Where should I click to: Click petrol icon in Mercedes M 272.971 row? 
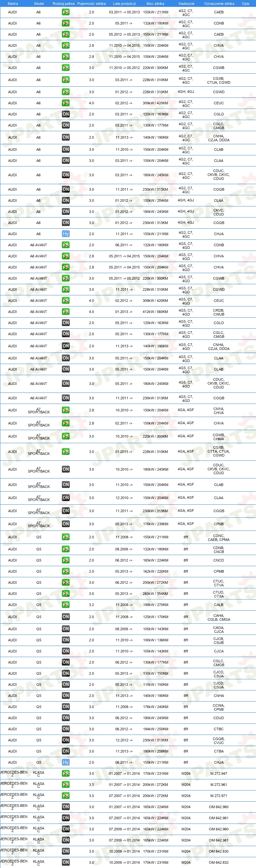point(66,795)
